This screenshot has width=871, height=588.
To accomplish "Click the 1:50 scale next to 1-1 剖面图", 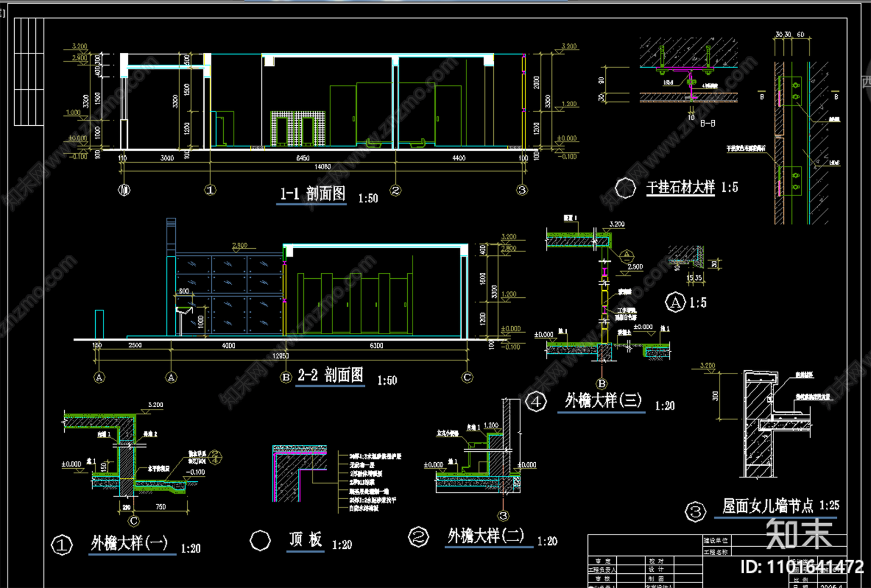I will tap(368, 199).
